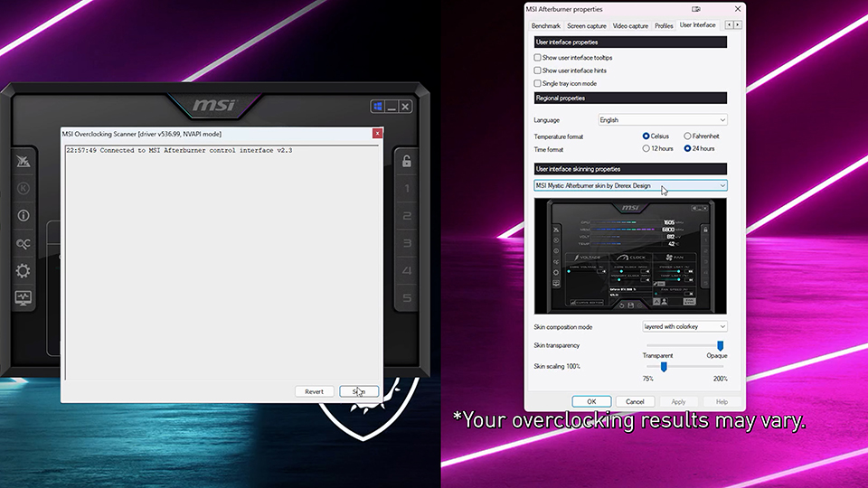Check Single tray icon mode
The height and width of the screenshot is (488, 868).
click(538, 83)
